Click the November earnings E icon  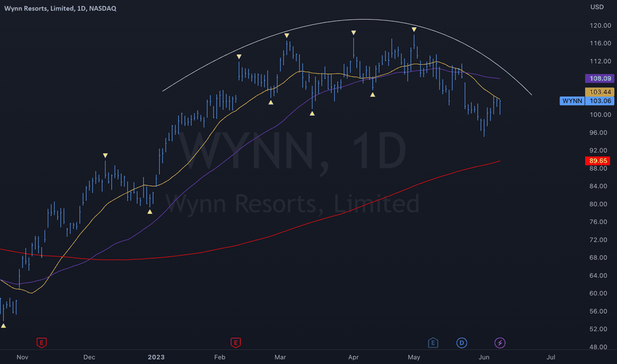point(41,343)
